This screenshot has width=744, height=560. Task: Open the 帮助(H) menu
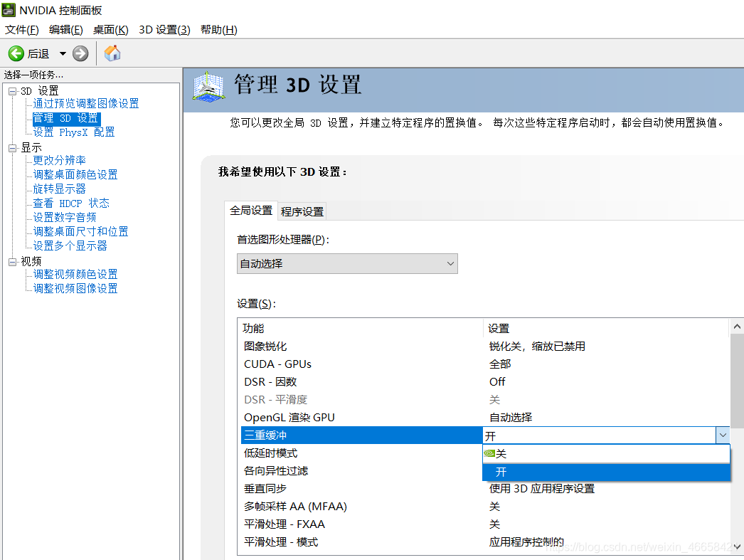point(219,30)
